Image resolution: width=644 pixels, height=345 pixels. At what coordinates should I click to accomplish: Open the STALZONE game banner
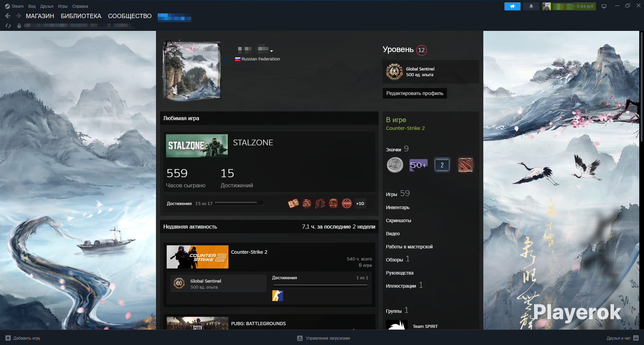197,146
